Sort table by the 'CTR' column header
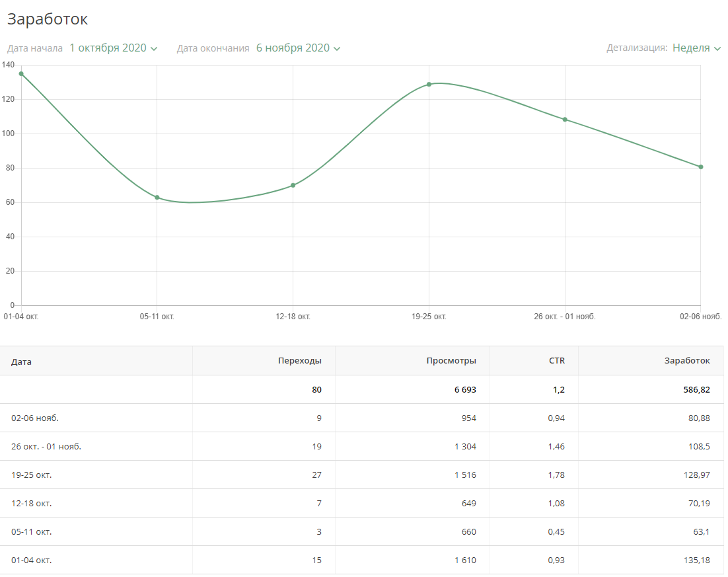 [557, 361]
